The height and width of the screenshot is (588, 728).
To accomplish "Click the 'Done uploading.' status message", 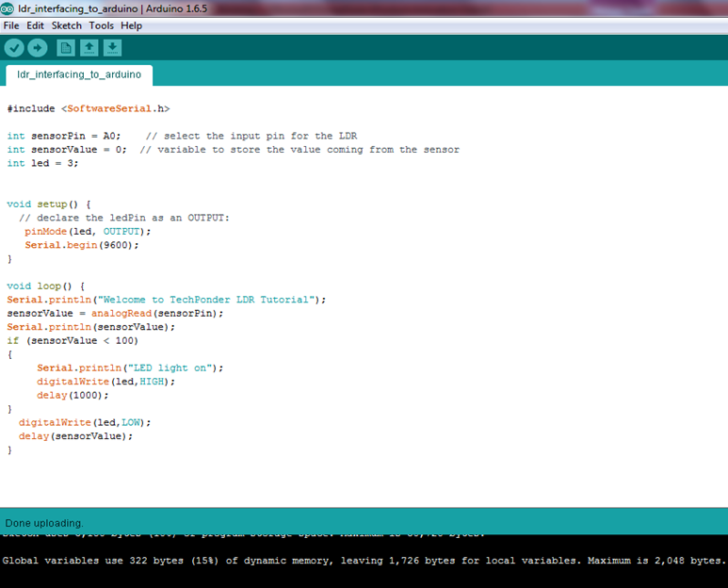I will click(x=44, y=523).
